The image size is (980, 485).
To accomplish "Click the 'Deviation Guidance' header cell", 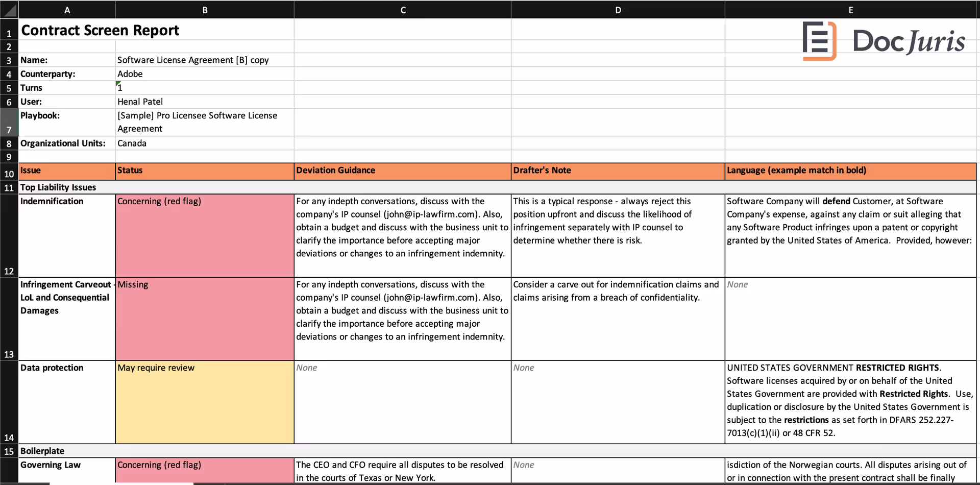I will point(403,172).
